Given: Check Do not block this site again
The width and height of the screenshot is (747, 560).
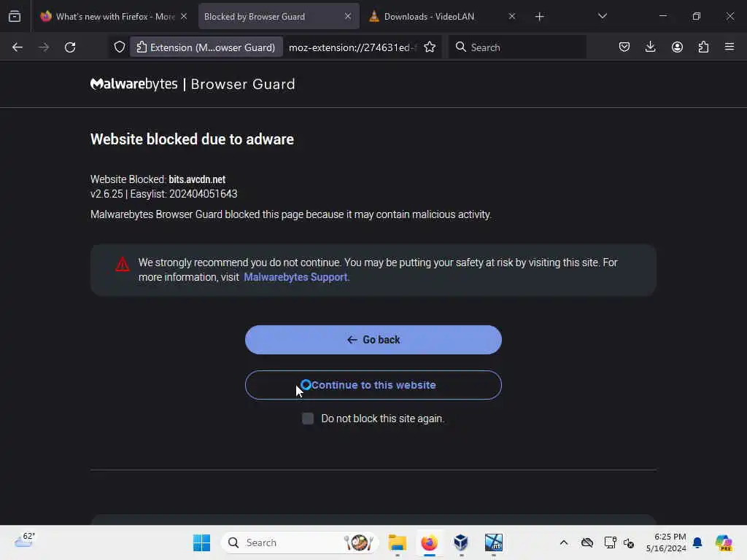Looking at the screenshot, I should [308, 419].
